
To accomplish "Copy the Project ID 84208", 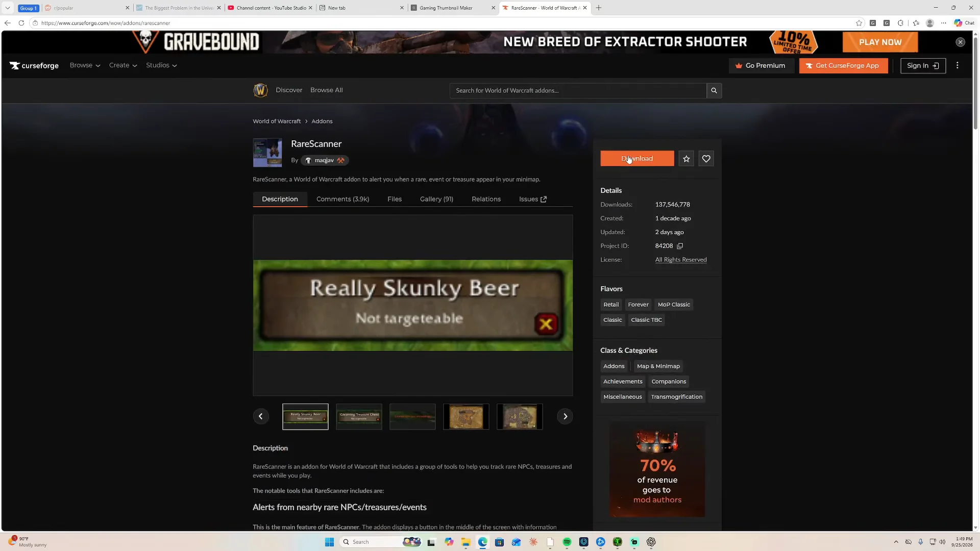I will click(680, 246).
